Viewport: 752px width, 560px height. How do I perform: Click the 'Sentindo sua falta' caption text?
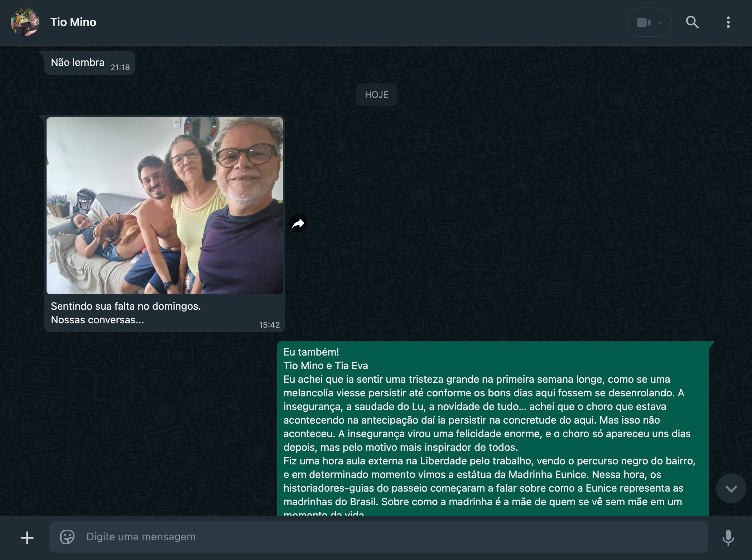[126, 306]
